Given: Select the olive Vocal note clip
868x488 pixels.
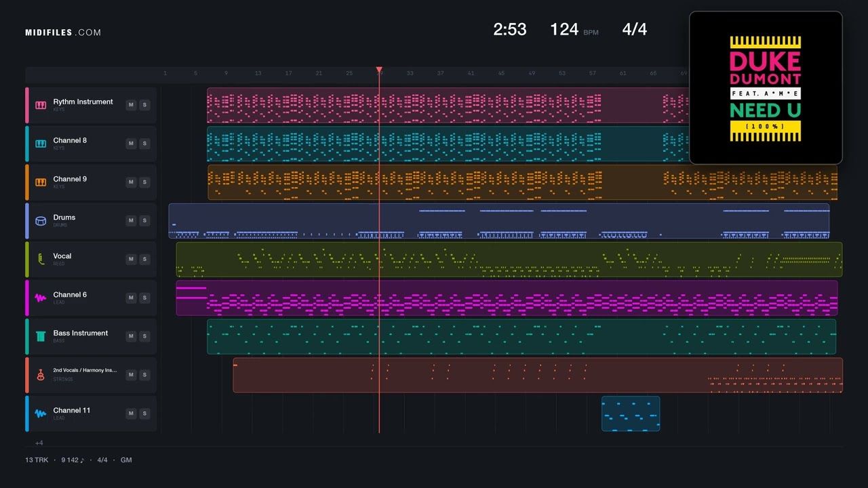Looking at the screenshot, I should [x=509, y=260].
